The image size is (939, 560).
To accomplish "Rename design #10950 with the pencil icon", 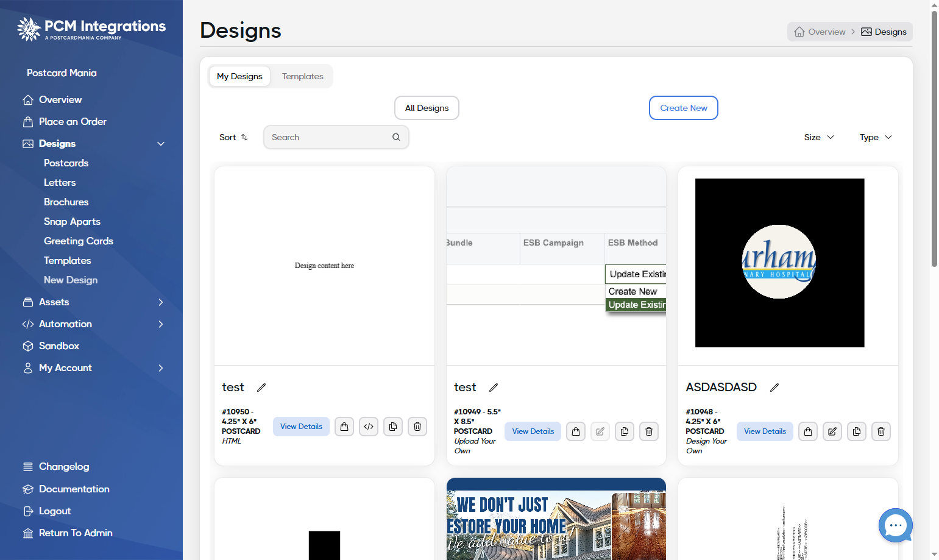I will click(261, 388).
